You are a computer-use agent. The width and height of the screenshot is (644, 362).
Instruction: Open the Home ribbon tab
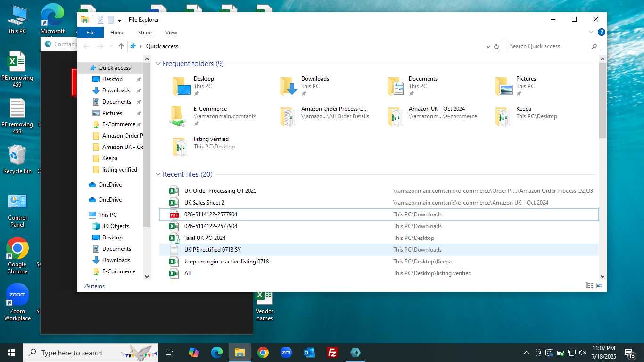click(117, 33)
